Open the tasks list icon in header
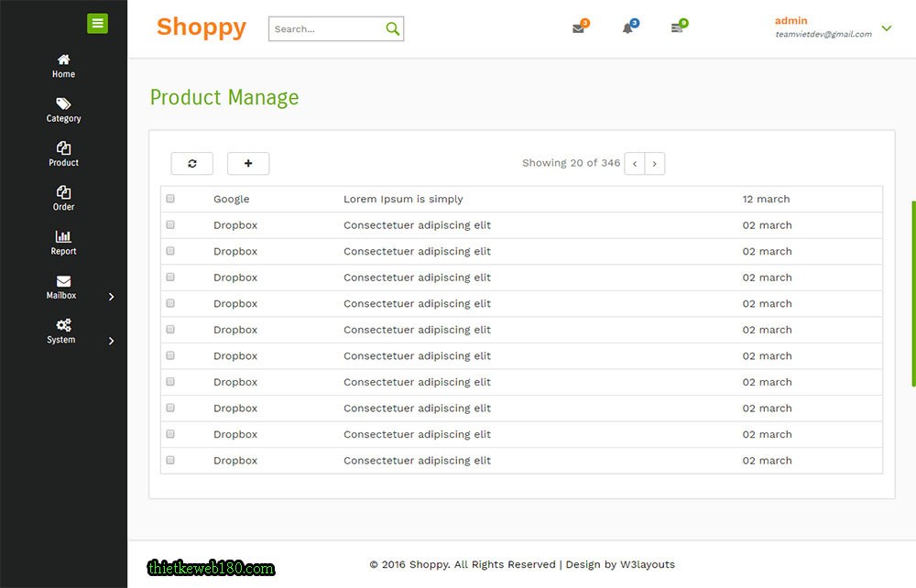This screenshot has height=588, width=916. coord(677,28)
